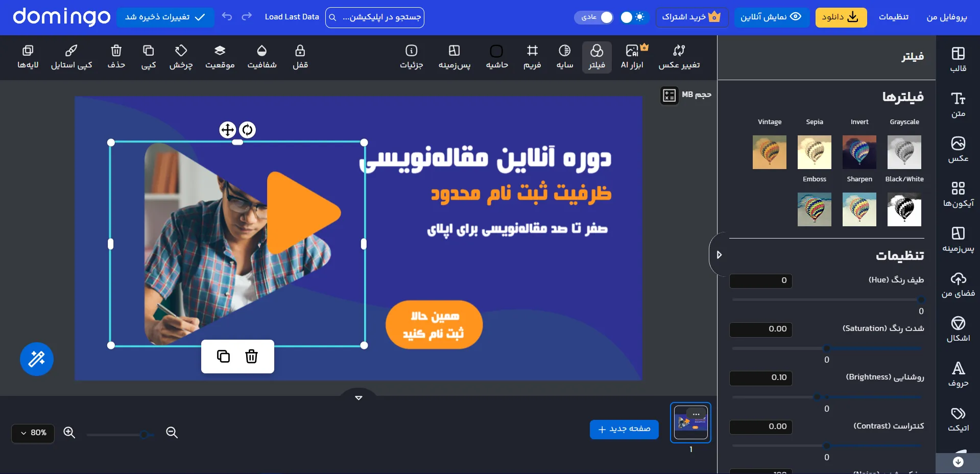Open the Template (قالب) sidebar panel
The height and width of the screenshot is (474, 980).
pyautogui.click(x=958, y=59)
